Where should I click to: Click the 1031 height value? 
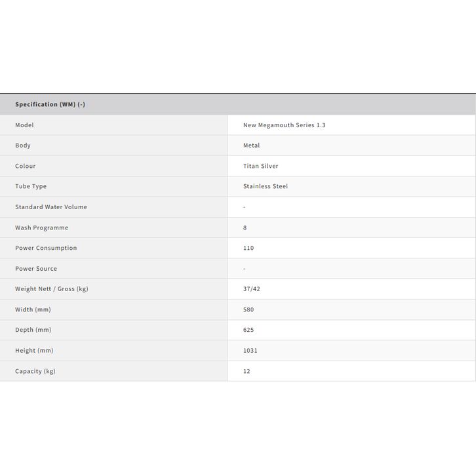tap(250, 351)
